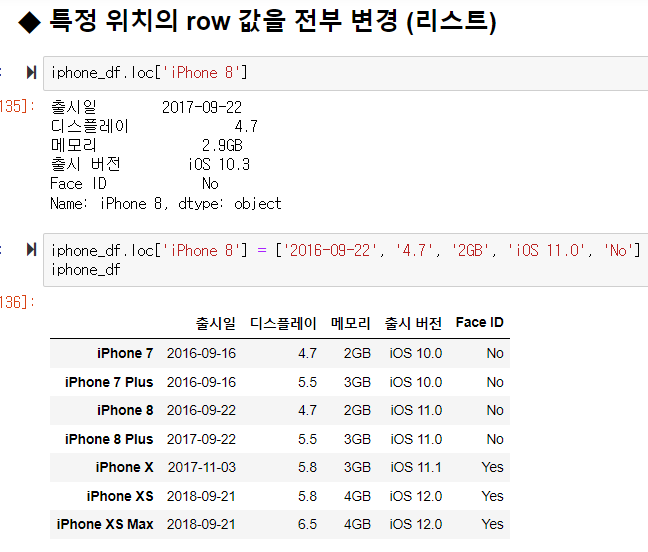This screenshot has height=552, width=648.
Task: Click the 출시일 column header
Action: pyautogui.click(x=215, y=323)
